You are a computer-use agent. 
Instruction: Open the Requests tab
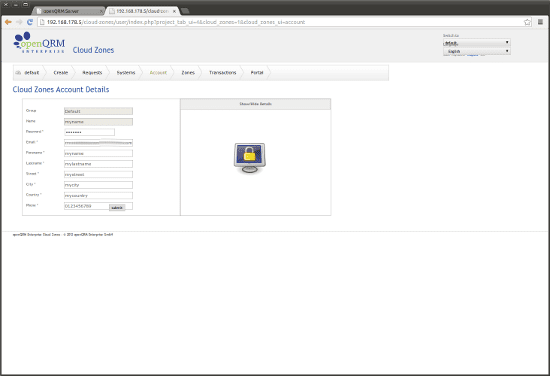pos(92,73)
